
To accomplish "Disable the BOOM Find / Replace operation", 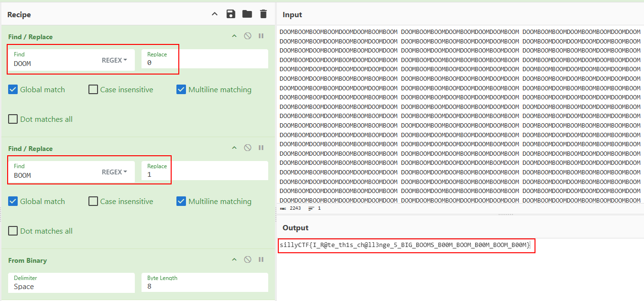I will (x=248, y=148).
